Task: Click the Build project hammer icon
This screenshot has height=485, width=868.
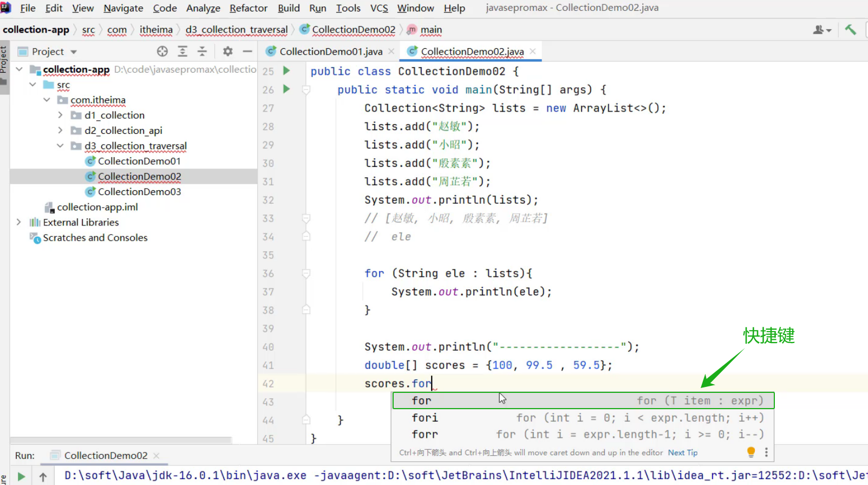Action: click(850, 30)
